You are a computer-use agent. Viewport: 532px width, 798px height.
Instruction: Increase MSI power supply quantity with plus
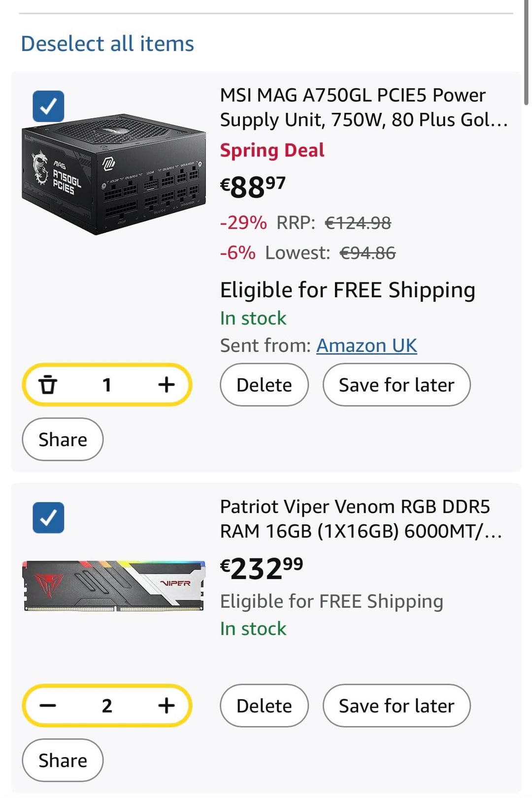[x=166, y=384]
